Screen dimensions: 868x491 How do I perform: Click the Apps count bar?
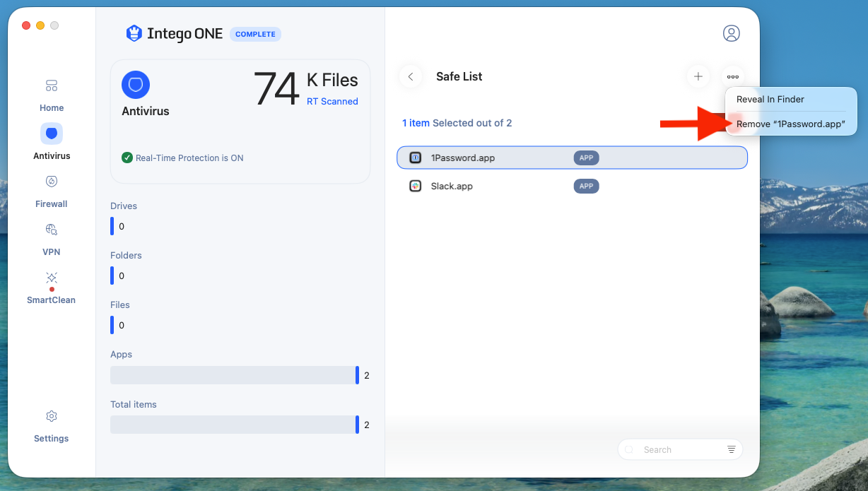click(235, 375)
